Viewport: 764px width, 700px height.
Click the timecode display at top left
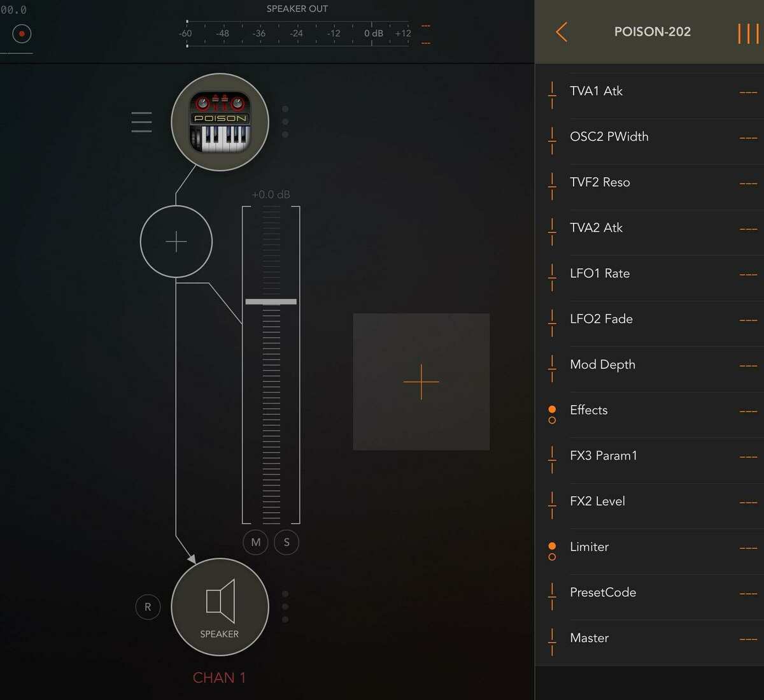(13, 10)
